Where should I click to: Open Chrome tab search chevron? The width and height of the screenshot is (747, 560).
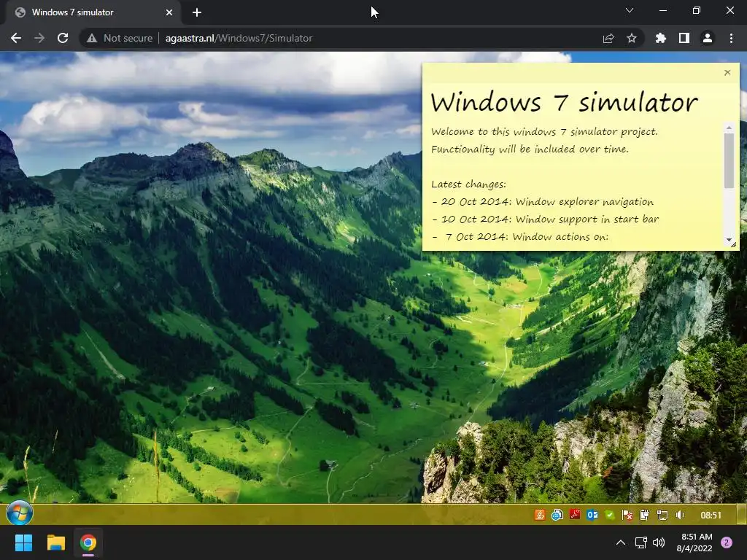pos(630,10)
